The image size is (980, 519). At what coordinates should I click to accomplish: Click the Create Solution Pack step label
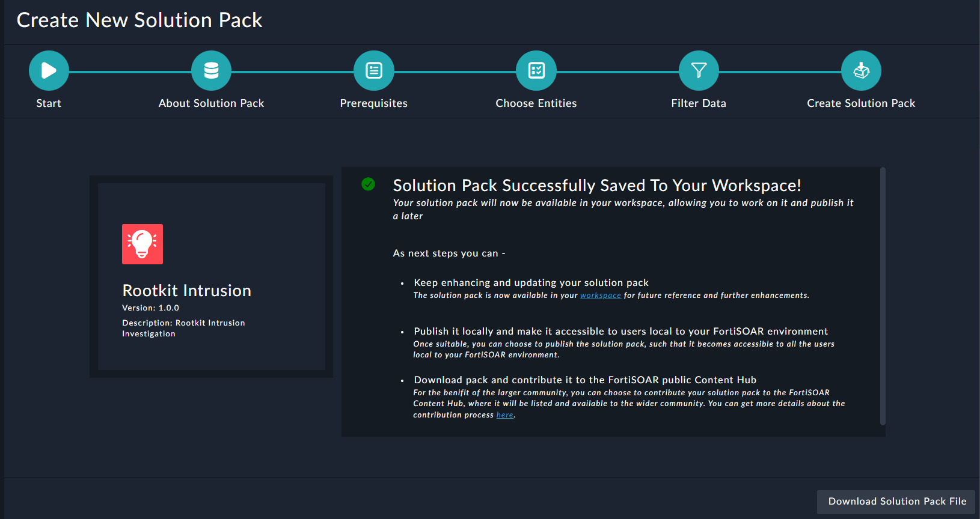click(x=861, y=103)
